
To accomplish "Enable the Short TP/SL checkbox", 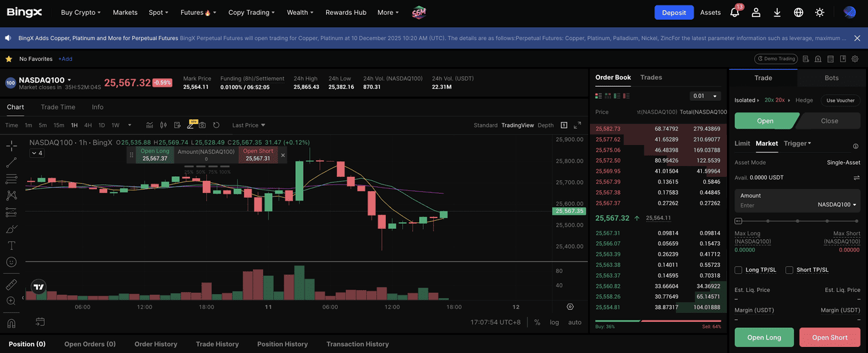I will pyautogui.click(x=789, y=270).
